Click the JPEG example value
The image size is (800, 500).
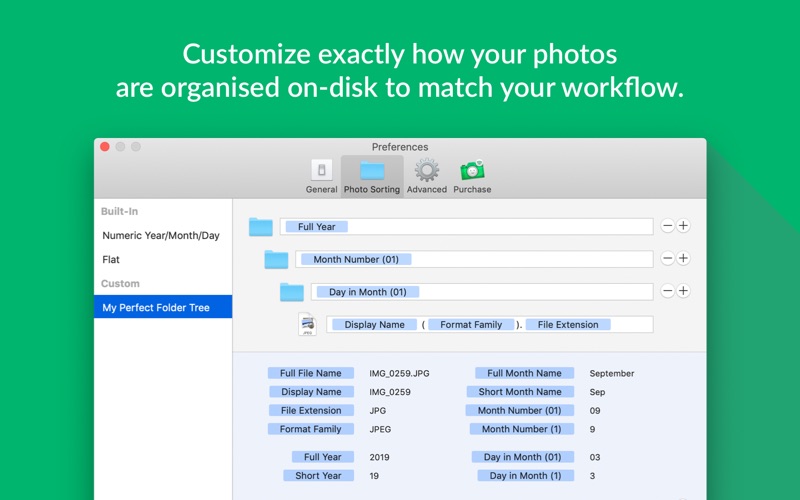pos(380,430)
